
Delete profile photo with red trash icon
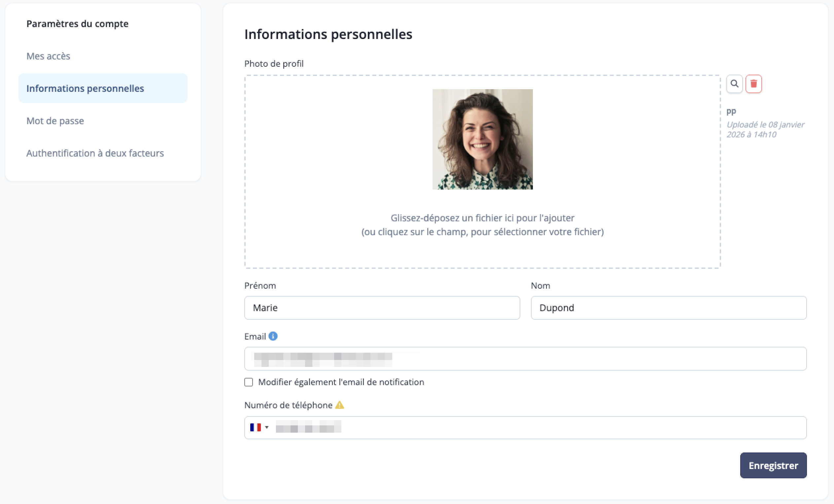click(x=753, y=84)
